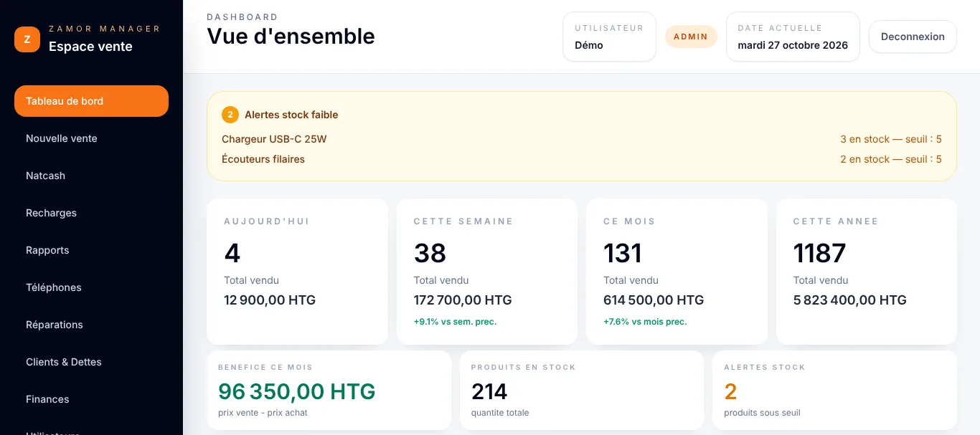This screenshot has width=980, height=435.
Task: Open Clients & Dettes page
Action: [91, 362]
